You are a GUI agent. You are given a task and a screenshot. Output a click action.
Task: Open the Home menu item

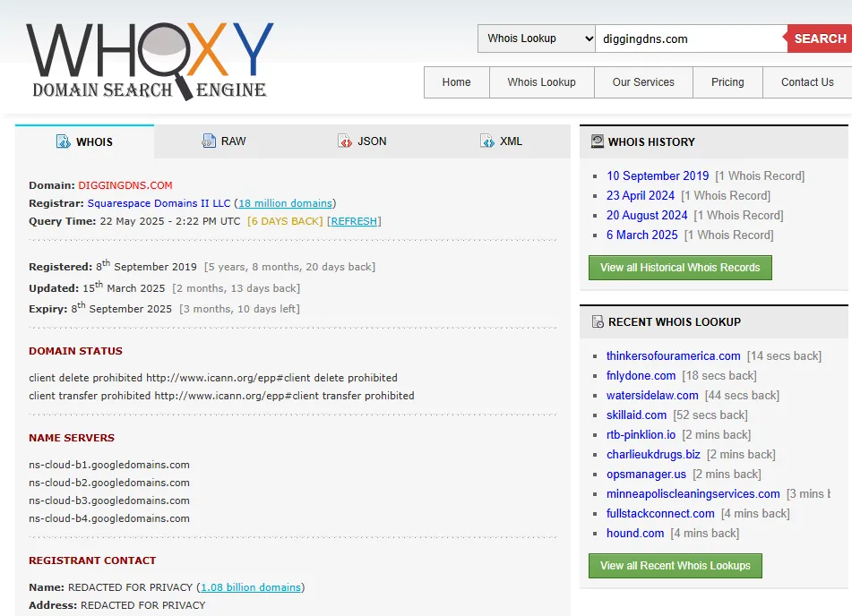[456, 82]
